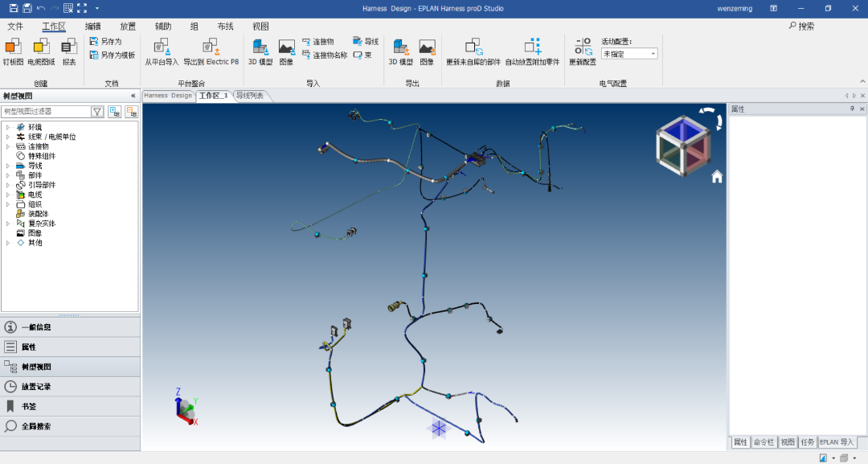868x464 pixels.
Task: Open the 放置记录 sidebar section
Action: point(70,387)
